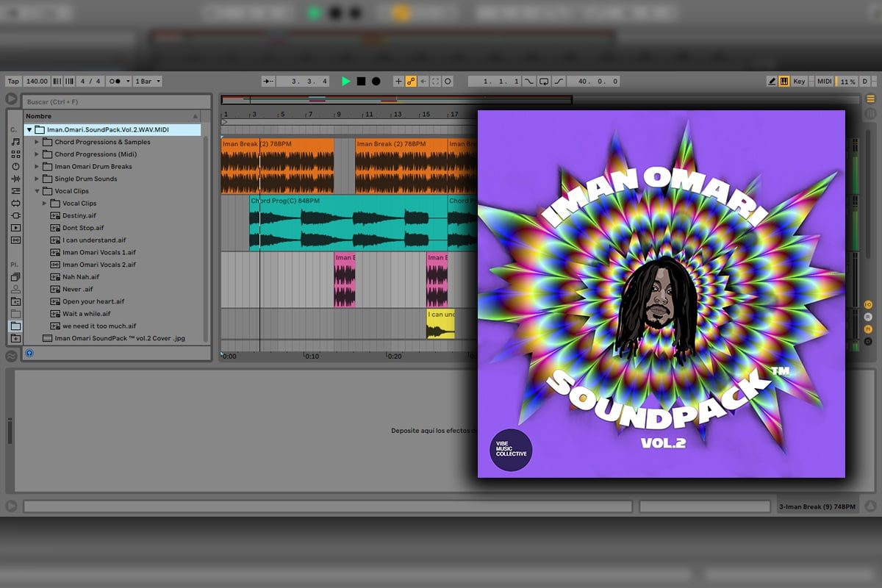
Task: Expand Chord Progressions & Samples folder
Action: 37,142
